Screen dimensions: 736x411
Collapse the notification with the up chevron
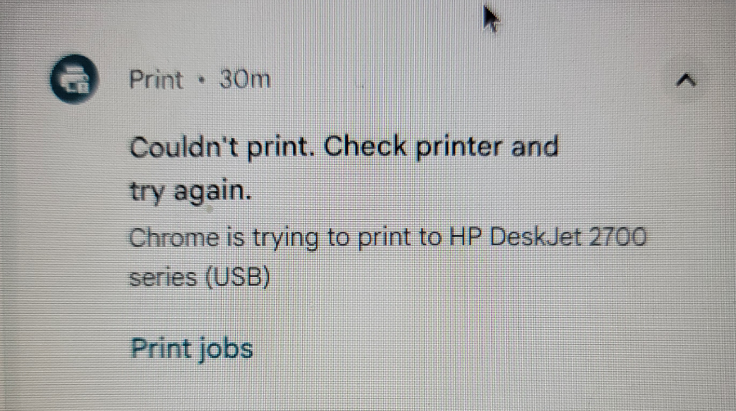[686, 80]
